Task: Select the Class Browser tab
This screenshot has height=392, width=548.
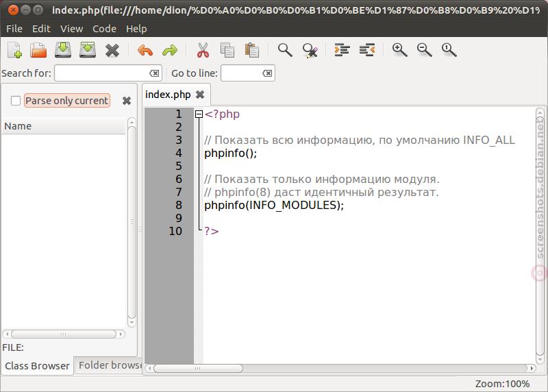Action: [37, 366]
